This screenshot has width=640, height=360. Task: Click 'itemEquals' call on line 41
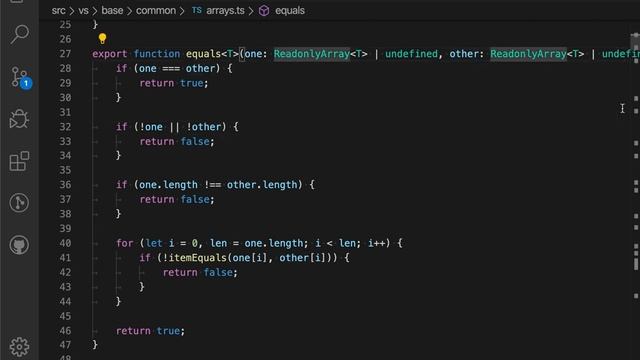pos(198,258)
